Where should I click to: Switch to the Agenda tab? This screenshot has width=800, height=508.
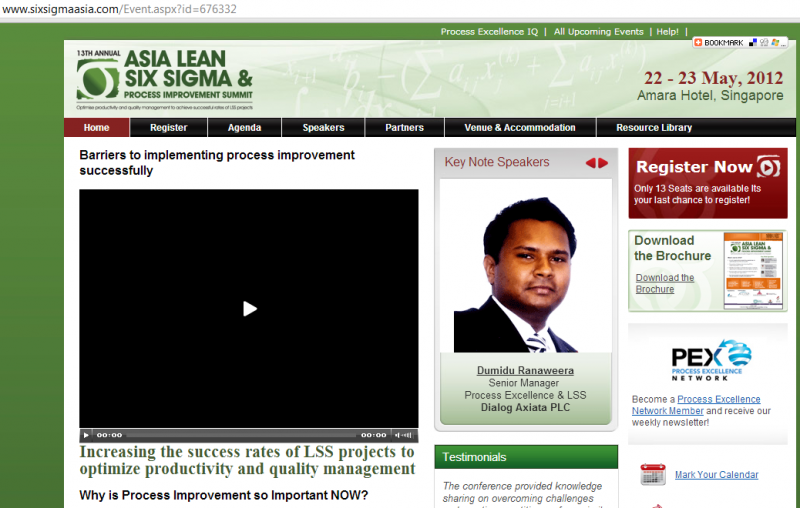[x=244, y=128]
